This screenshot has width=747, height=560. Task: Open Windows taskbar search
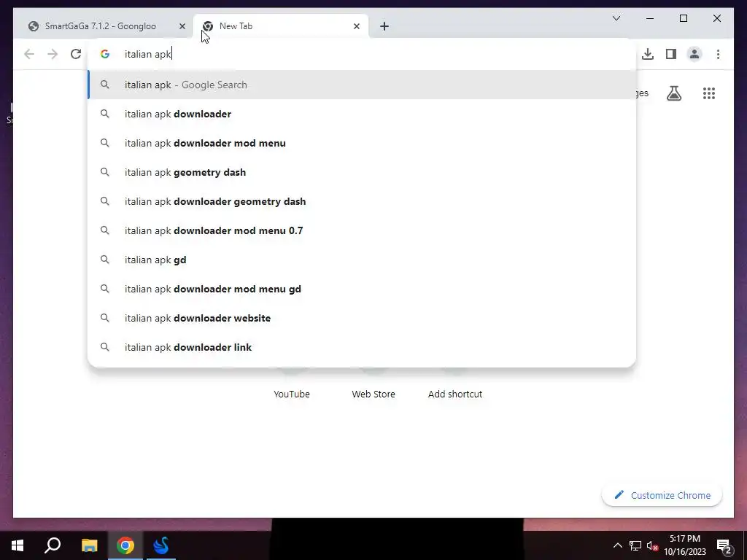point(53,545)
